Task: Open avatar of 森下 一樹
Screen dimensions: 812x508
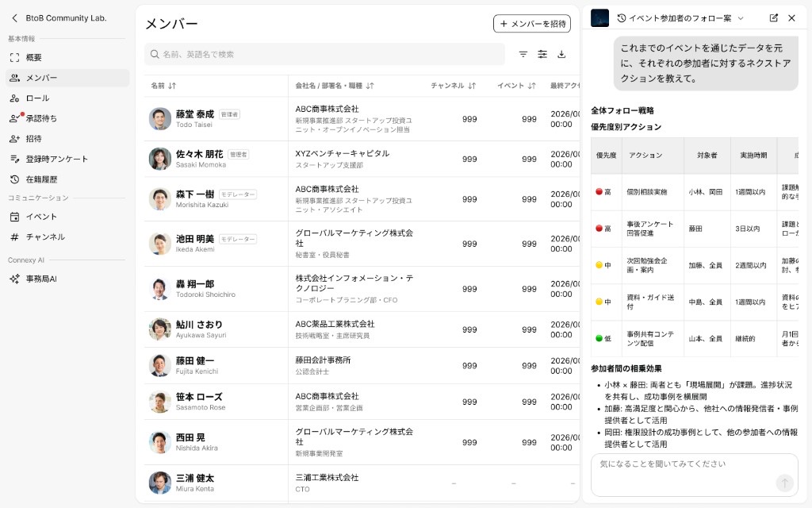Action: click(x=160, y=199)
